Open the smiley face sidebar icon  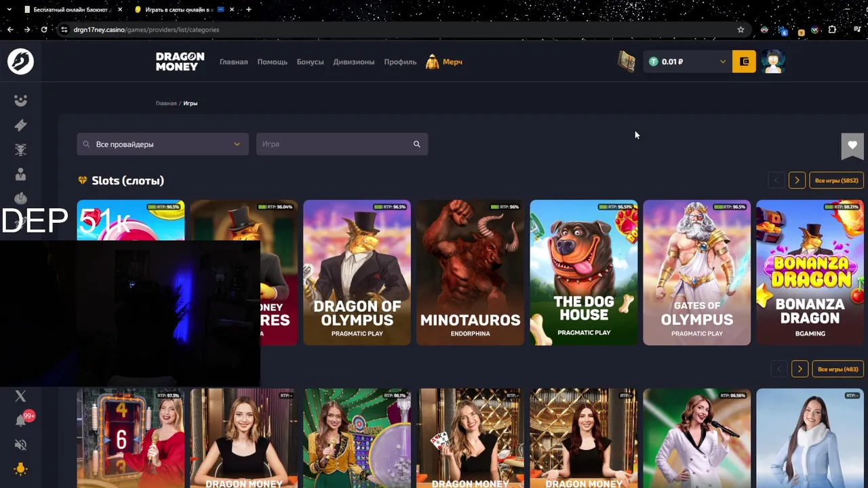[20, 100]
